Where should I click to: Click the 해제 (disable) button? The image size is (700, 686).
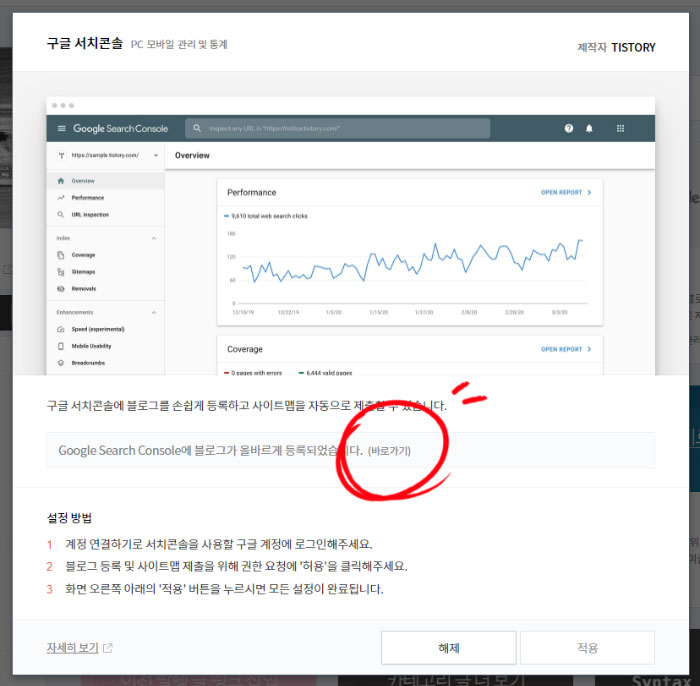click(x=449, y=648)
